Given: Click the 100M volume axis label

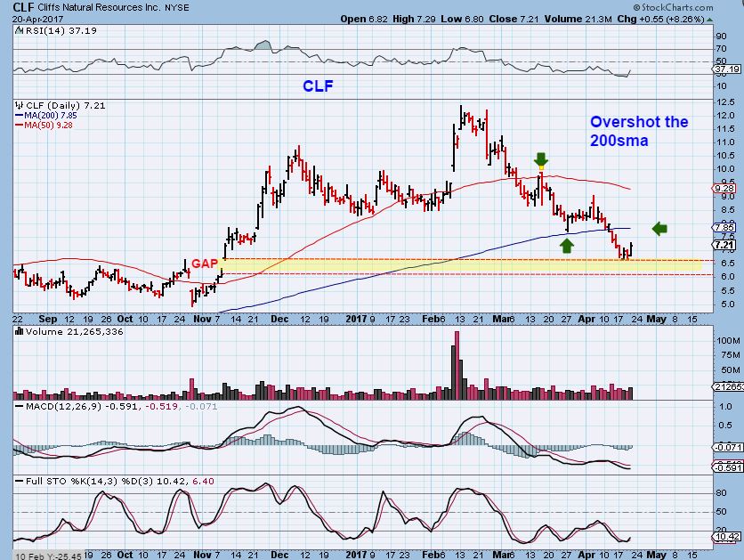Looking at the screenshot, I should tap(728, 341).
